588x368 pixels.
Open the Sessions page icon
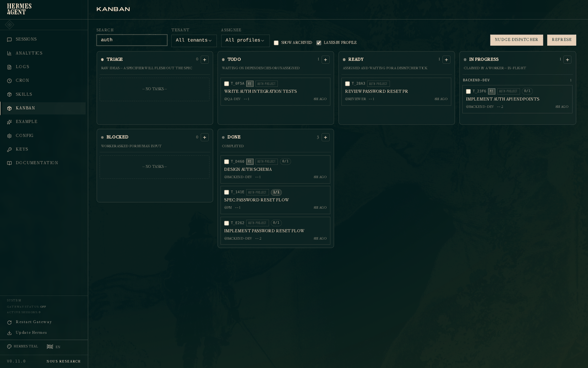tap(9, 39)
